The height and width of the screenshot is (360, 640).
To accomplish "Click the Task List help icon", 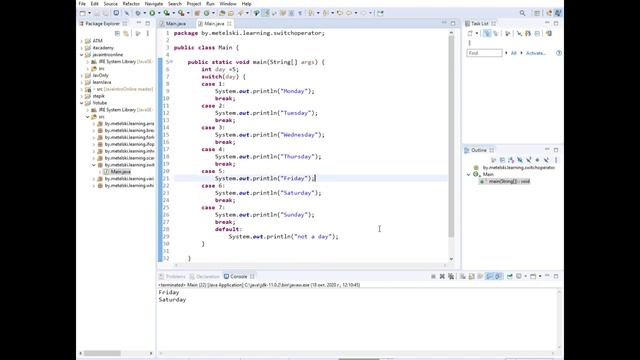I will 559,53.
